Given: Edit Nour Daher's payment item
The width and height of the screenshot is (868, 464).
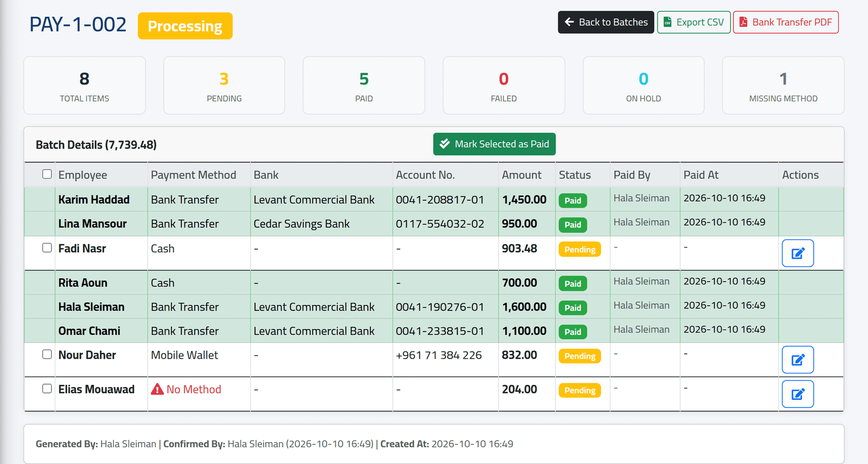Looking at the screenshot, I should [x=797, y=360].
